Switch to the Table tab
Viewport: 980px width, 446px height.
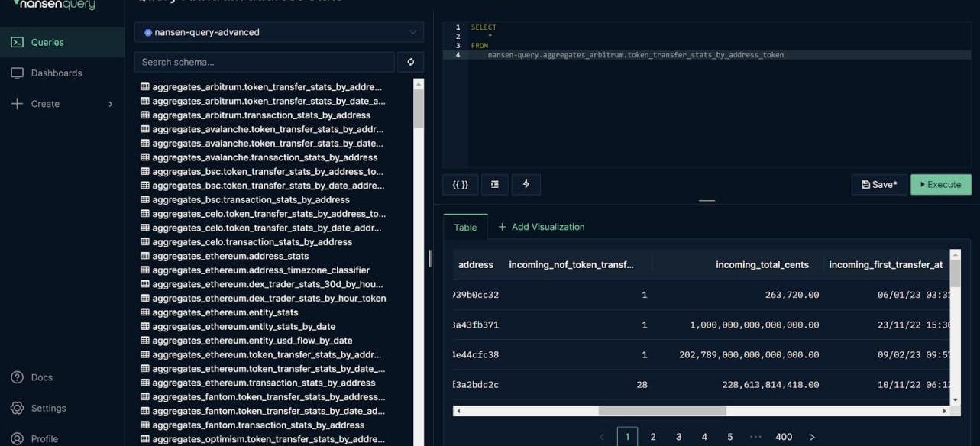click(465, 227)
